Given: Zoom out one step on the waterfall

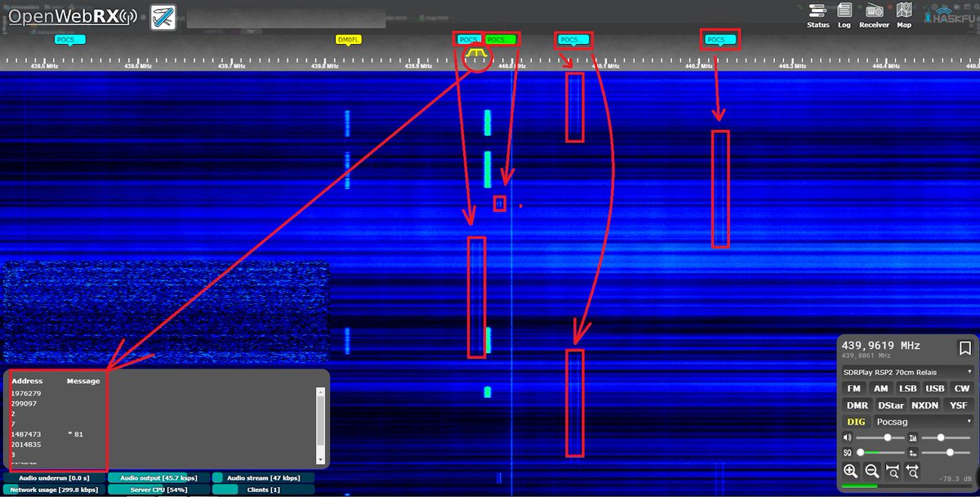Looking at the screenshot, I should tap(871, 471).
